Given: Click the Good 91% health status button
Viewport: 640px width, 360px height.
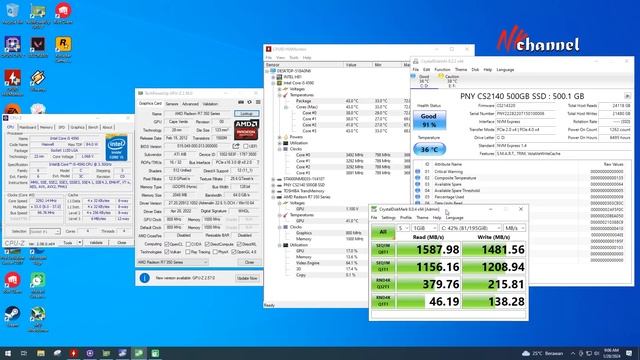Looking at the screenshot, I should 429,120.
